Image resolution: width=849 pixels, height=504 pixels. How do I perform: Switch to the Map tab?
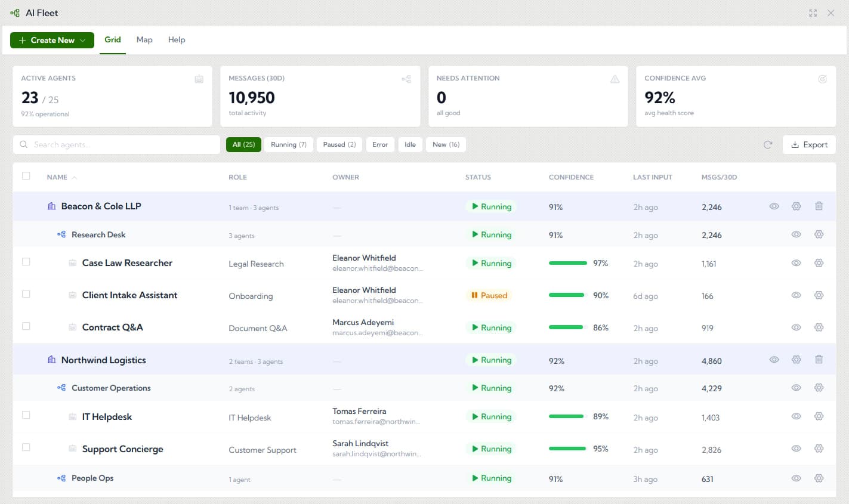144,40
